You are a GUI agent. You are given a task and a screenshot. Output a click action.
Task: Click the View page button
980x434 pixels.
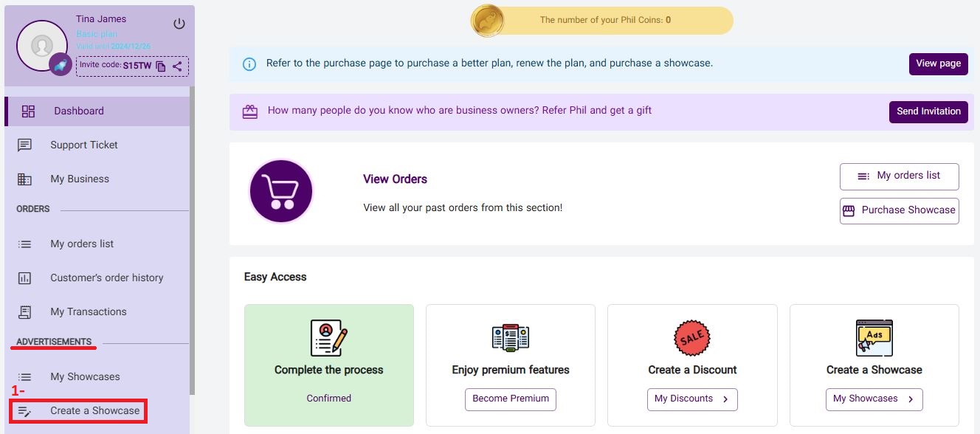[x=938, y=64]
